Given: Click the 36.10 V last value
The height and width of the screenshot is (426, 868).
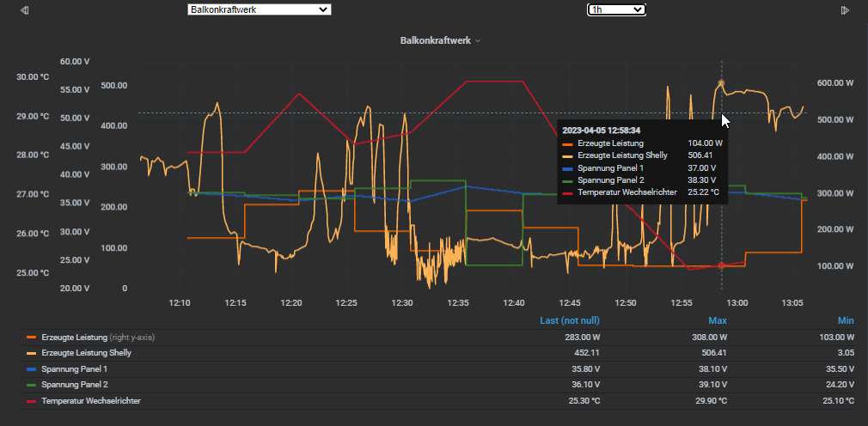Looking at the screenshot, I should [x=584, y=384].
